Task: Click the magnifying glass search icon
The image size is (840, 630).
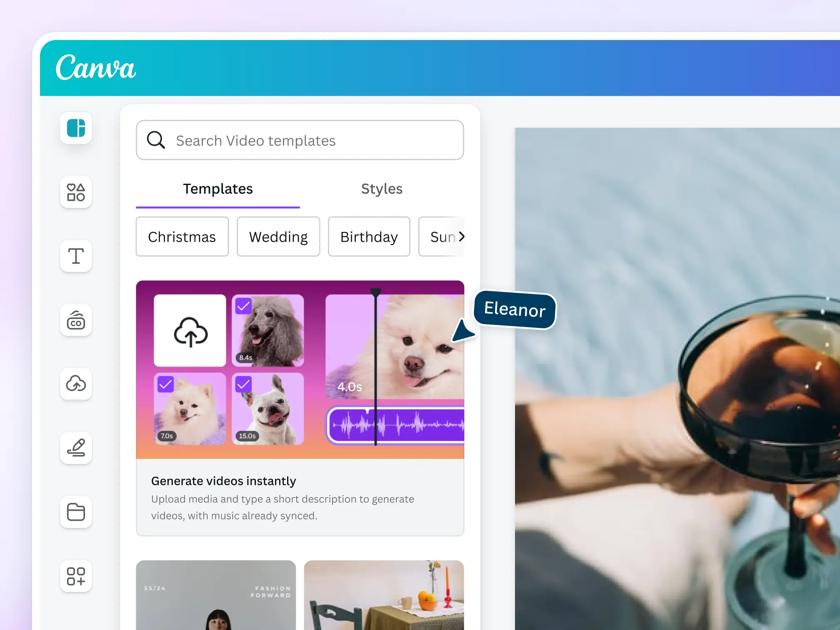Action: click(x=155, y=140)
